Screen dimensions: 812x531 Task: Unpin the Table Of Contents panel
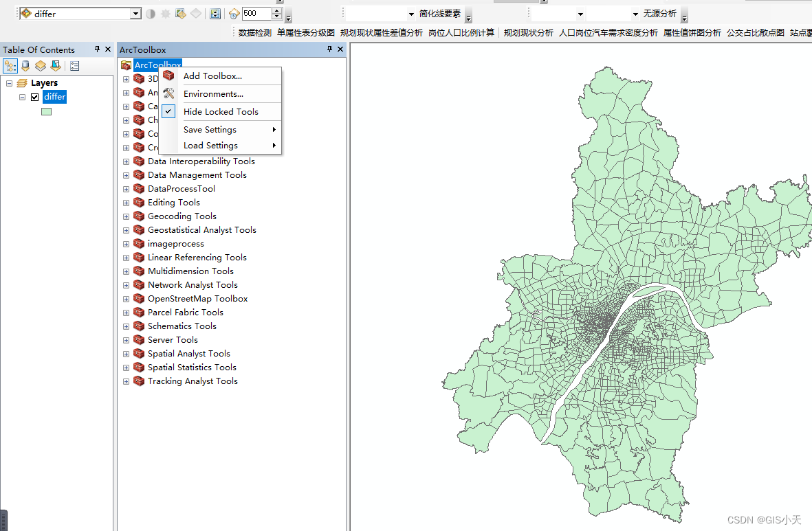97,49
